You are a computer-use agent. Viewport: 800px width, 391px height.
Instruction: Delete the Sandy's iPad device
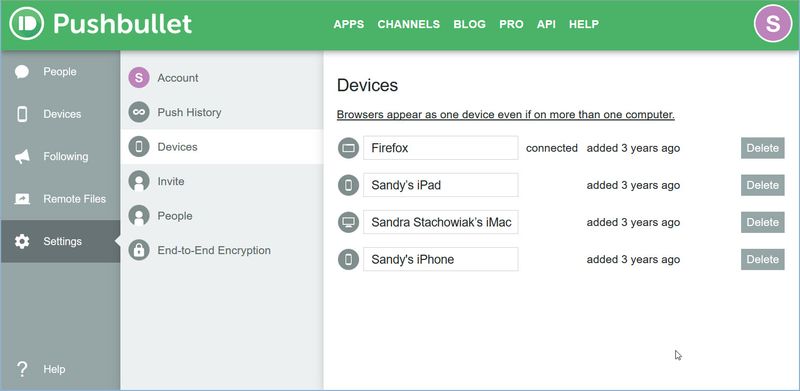762,185
